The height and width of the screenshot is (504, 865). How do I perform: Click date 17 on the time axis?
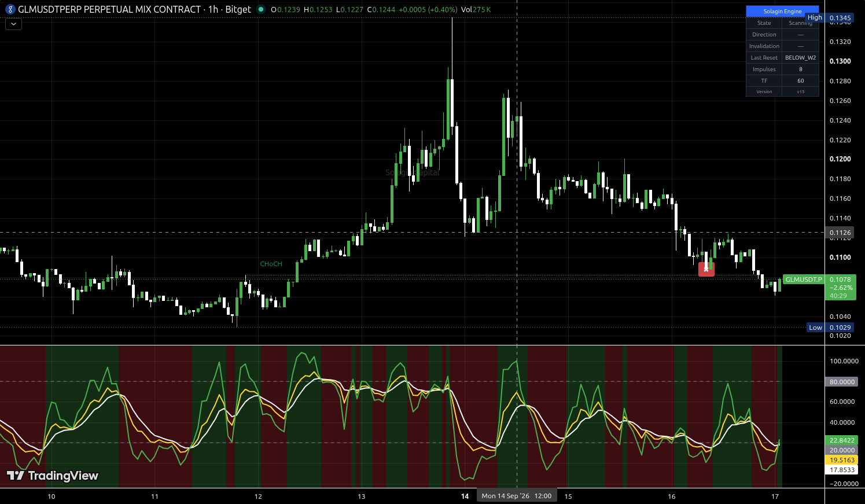tap(775, 496)
